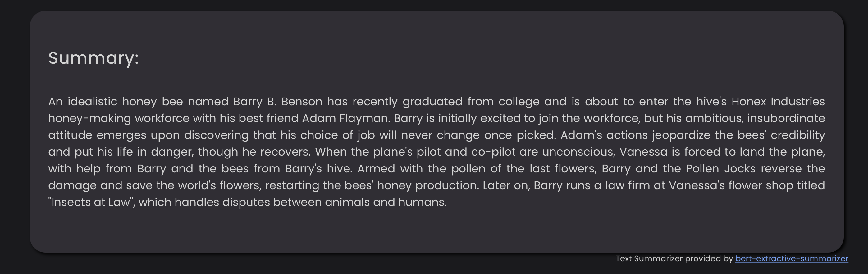The width and height of the screenshot is (868, 274).
Task: Click the words 'Honex Industries' in the first line
Action: pyautogui.click(x=778, y=102)
